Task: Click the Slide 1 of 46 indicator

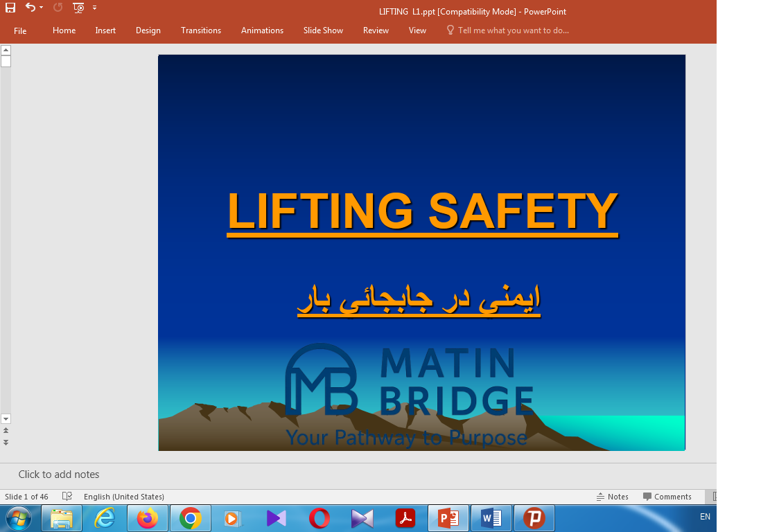Action: [x=26, y=497]
